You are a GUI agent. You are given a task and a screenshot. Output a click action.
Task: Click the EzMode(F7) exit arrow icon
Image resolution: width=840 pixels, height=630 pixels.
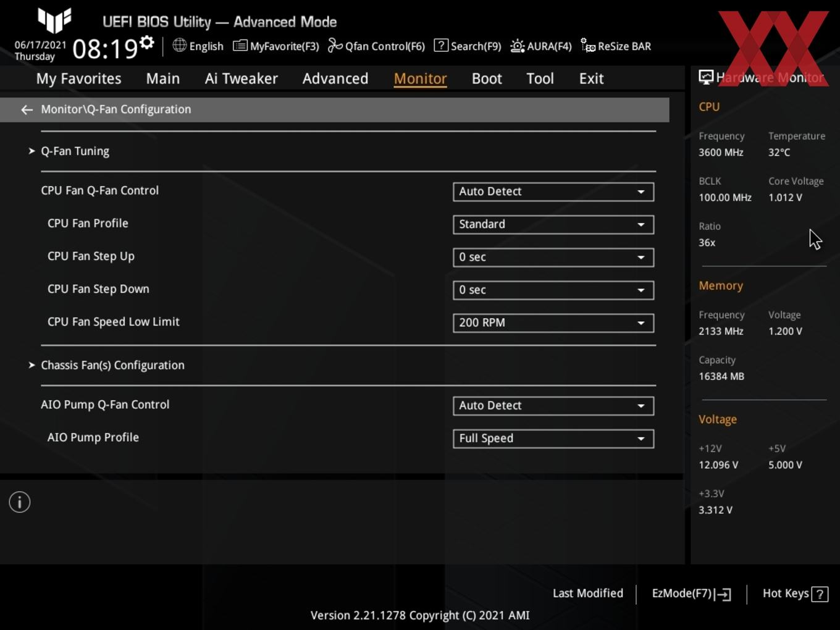[724, 594]
